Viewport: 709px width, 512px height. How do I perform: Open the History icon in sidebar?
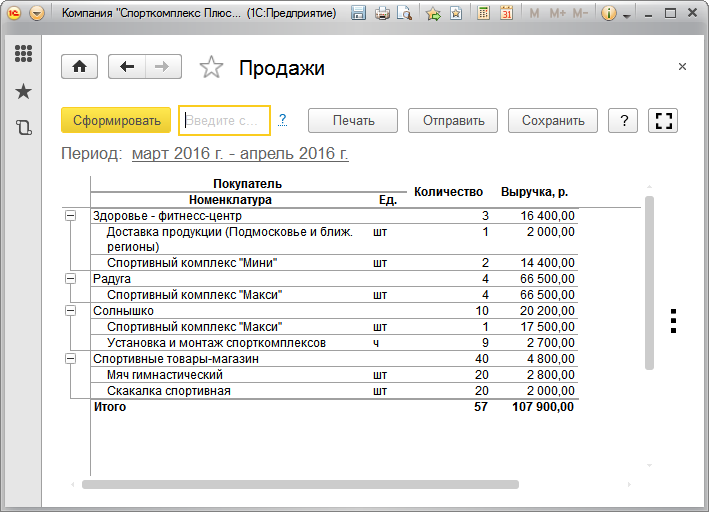click(x=23, y=127)
